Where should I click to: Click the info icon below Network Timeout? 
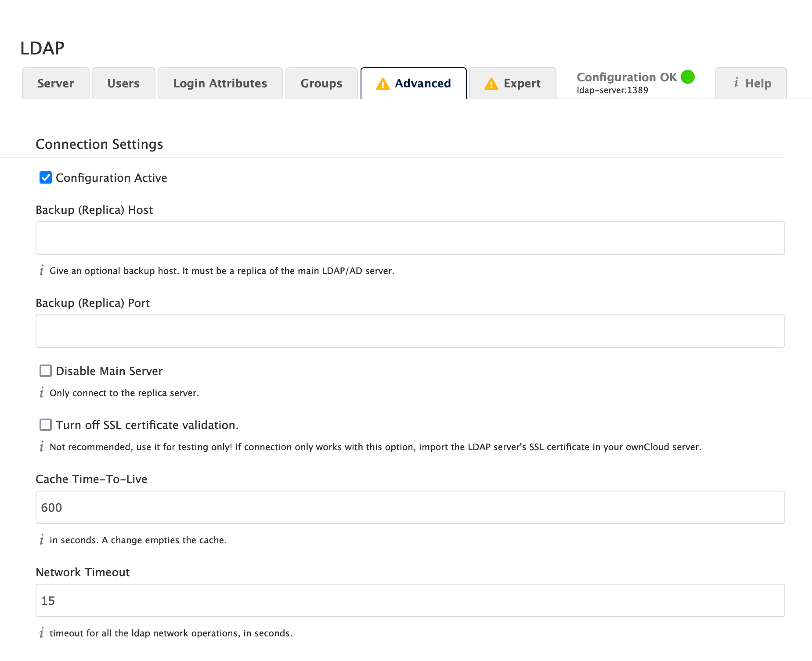tap(42, 633)
